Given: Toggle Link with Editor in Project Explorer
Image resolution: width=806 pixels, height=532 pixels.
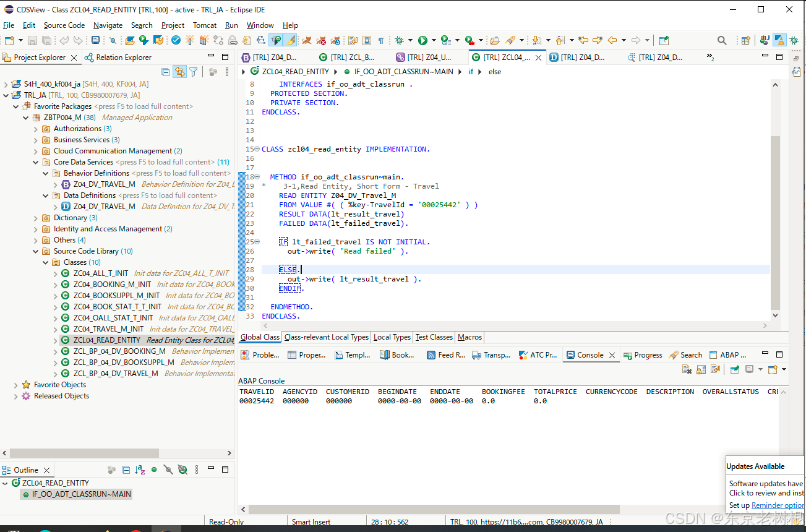Looking at the screenshot, I should (179, 72).
